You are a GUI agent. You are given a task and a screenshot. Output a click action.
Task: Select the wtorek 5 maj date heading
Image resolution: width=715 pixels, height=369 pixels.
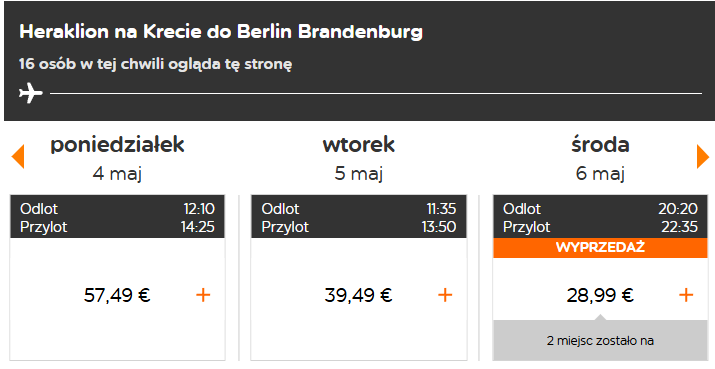[x=358, y=158]
